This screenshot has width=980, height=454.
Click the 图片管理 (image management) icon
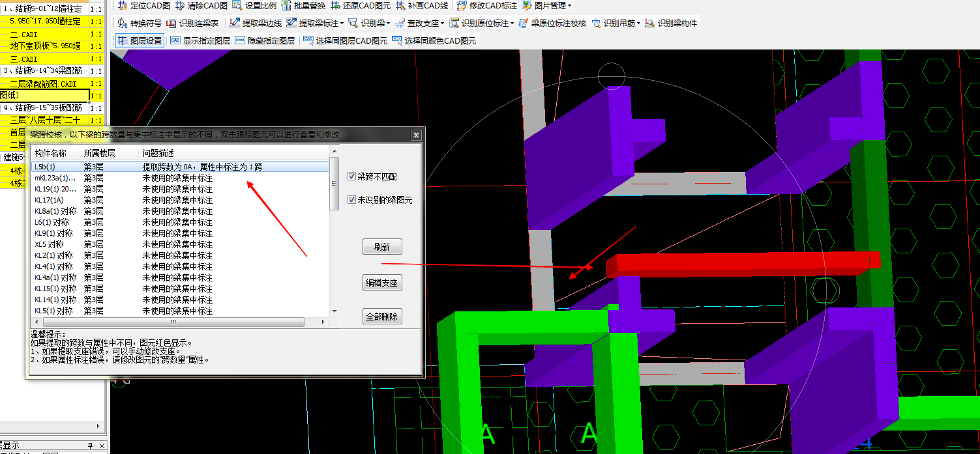(527, 6)
